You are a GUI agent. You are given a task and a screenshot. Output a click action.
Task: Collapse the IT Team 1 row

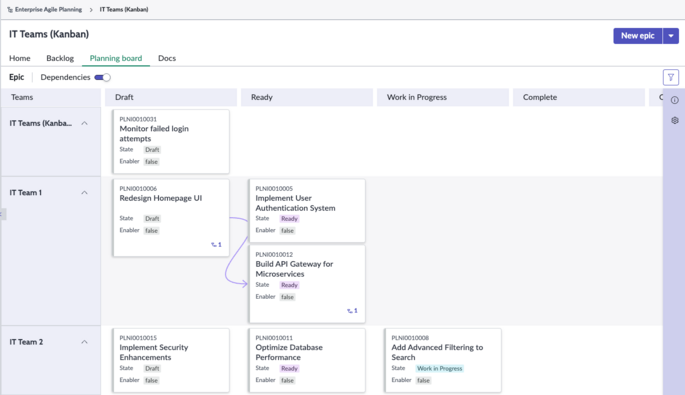point(84,193)
